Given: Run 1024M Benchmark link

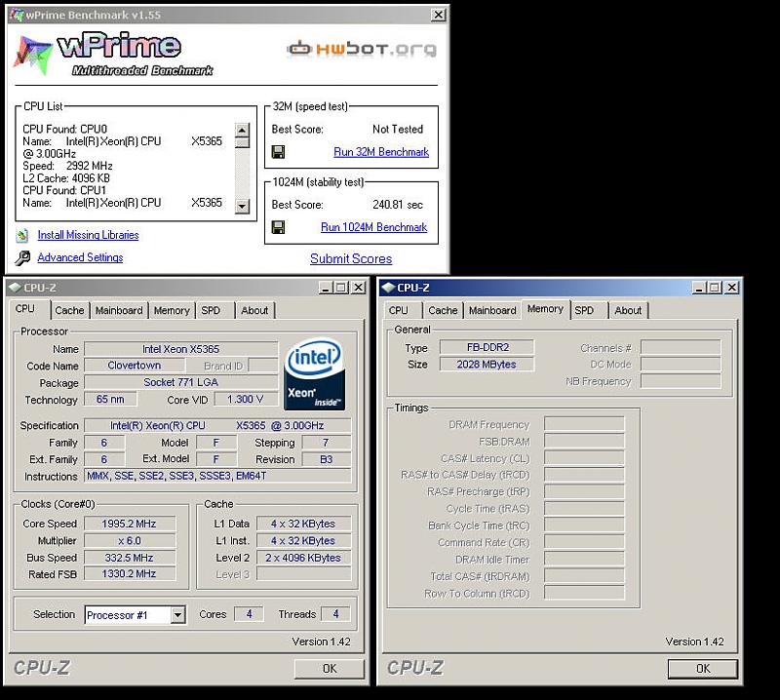Looking at the screenshot, I should pos(373,227).
